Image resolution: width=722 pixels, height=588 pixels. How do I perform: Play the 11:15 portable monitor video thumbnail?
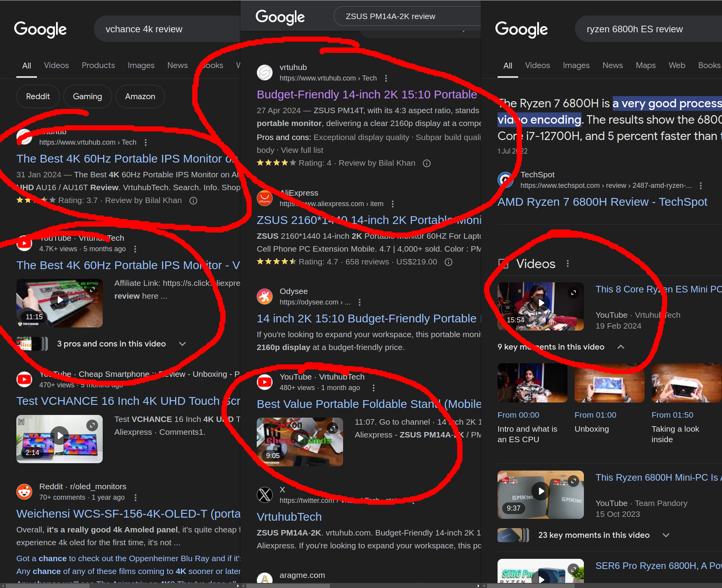[60, 303]
